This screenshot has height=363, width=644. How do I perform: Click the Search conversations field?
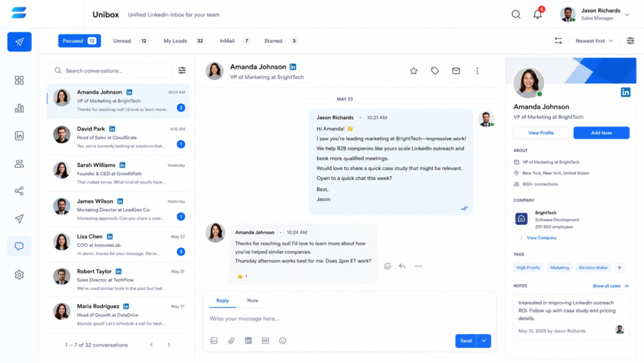tap(111, 70)
